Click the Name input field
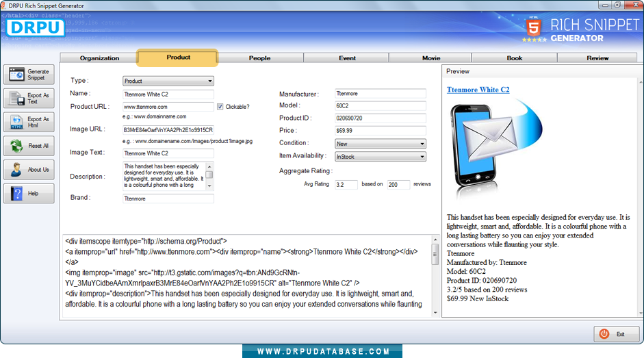 pos(168,94)
